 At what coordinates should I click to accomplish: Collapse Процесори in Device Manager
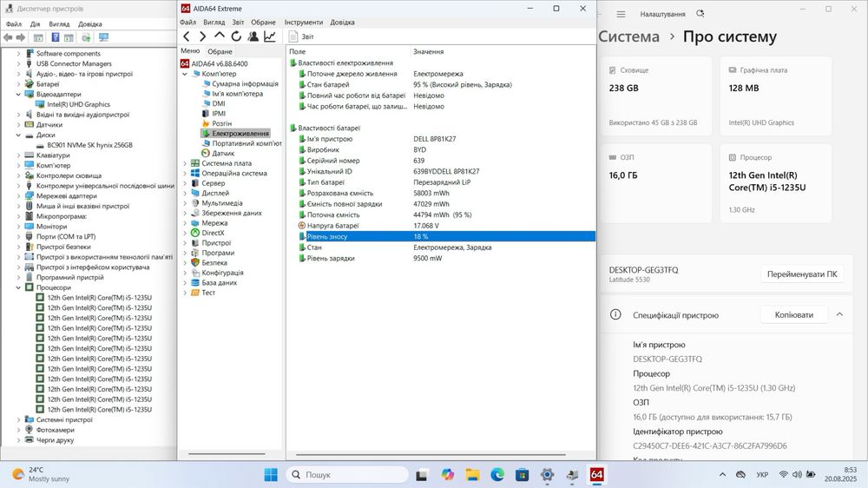(x=18, y=287)
